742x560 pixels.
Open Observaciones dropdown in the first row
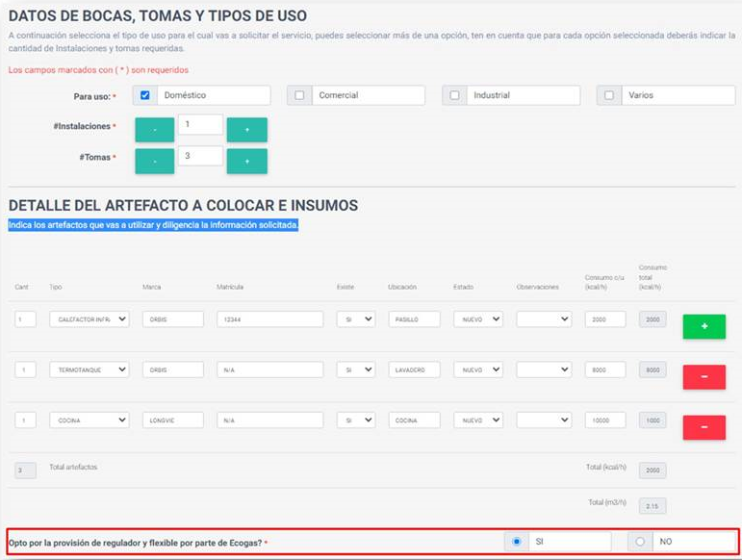544,319
